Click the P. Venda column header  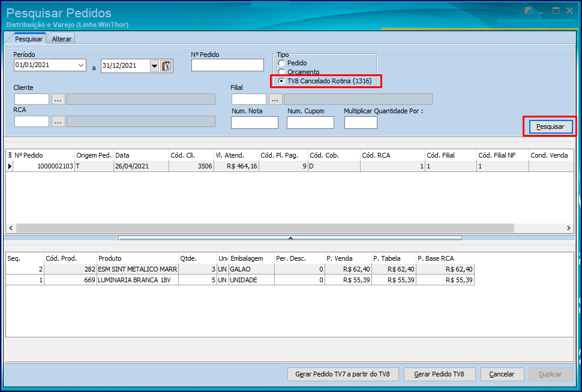pyautogui.click(x=348, y=258)
